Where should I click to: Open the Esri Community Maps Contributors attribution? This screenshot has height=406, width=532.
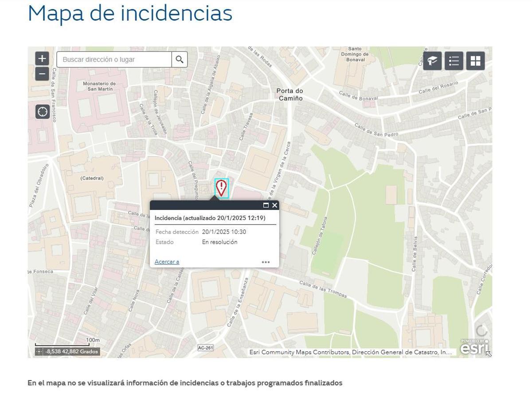click(350, 352)
